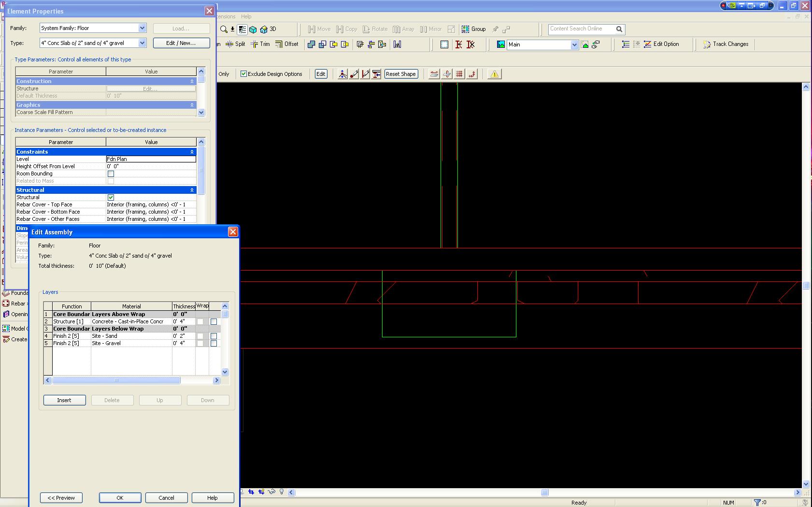
Task: Click the yellow warning triangle icon
Action: click(x=494, y=74)
